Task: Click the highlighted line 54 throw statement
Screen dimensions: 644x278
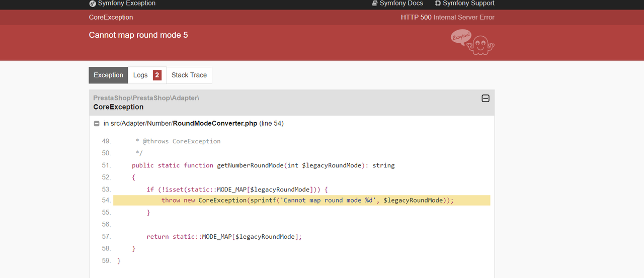Action: [302, 201]
